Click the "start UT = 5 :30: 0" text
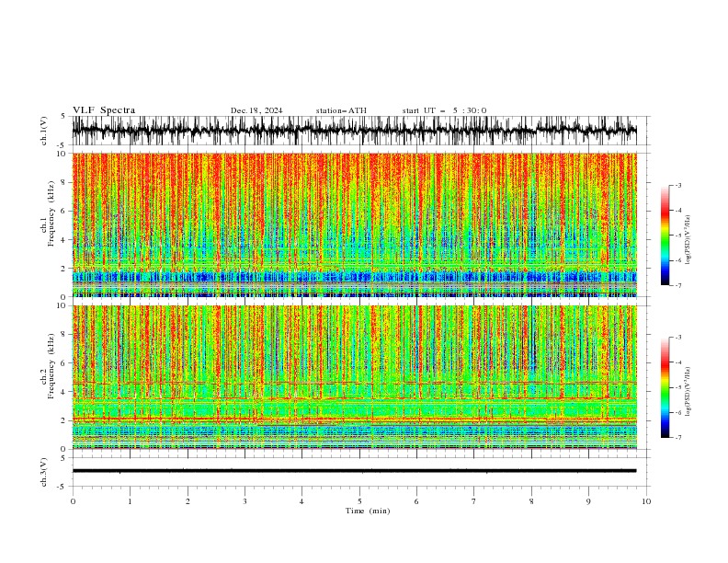Screen dimensions: 728x563 [x=444, y=110]
